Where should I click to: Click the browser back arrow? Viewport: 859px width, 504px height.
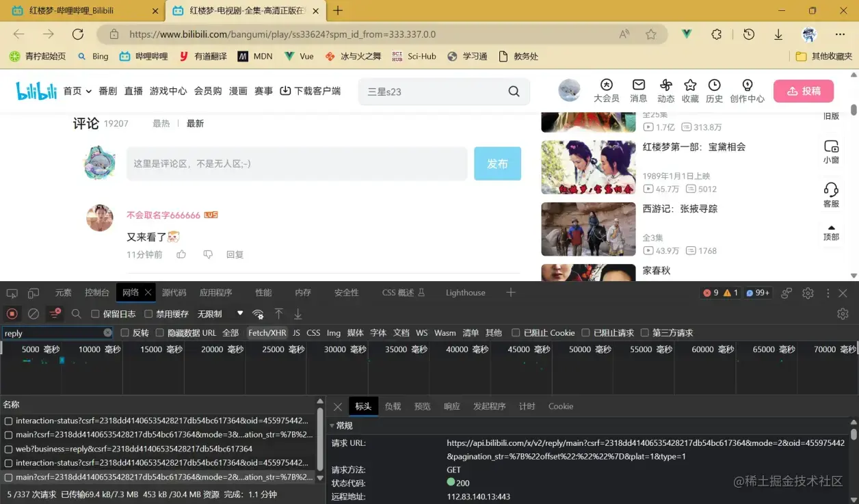click(x=18, y=34)
